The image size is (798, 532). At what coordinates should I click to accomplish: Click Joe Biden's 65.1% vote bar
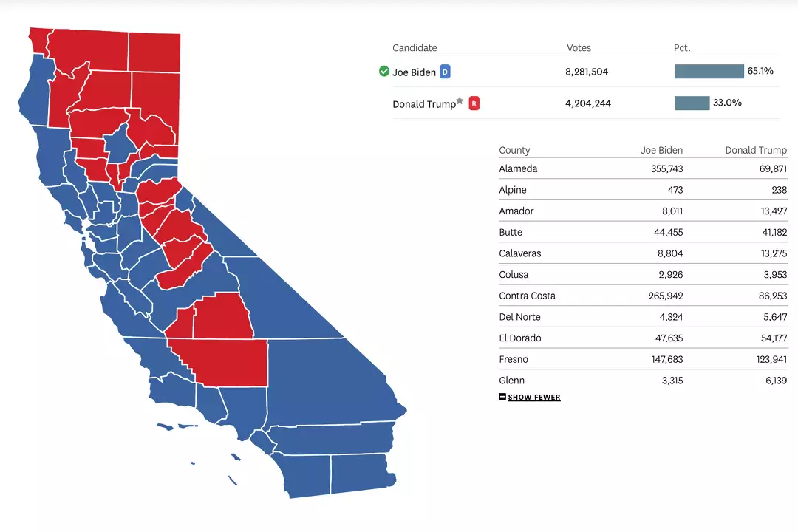[709, 72]
